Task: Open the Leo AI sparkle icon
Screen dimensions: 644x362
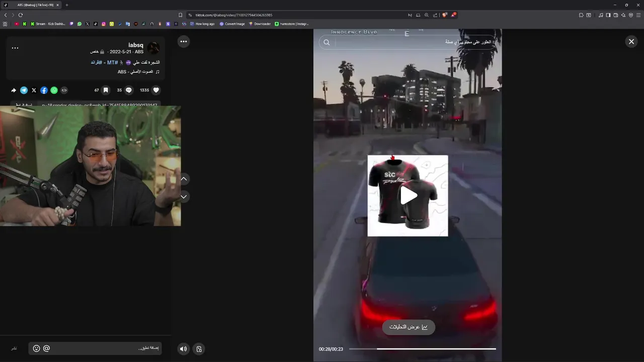Action: 623,15
